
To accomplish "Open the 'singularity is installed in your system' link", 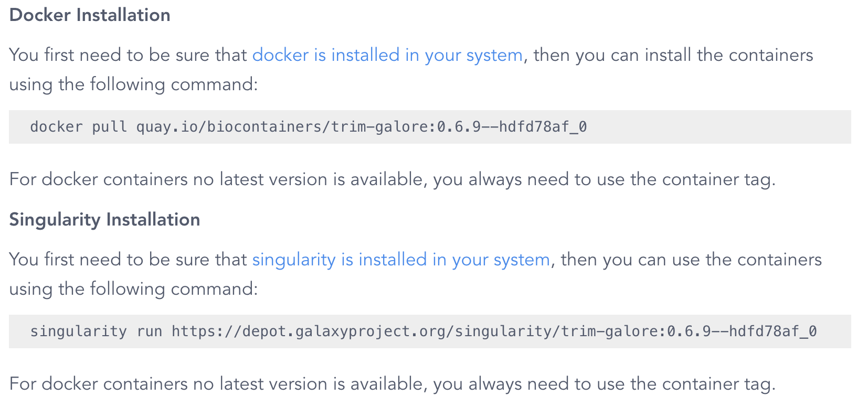I will tap(401, 260).
